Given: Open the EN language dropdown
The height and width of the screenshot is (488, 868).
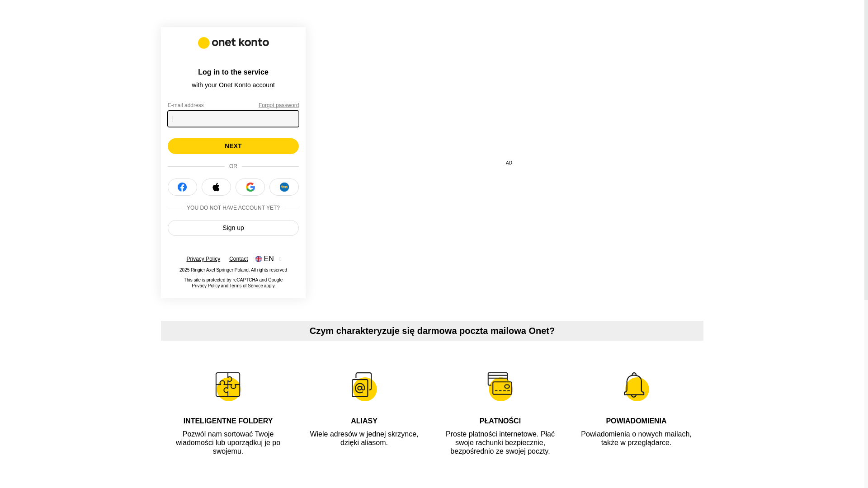Looking at the screenshot, I should click(x=269, y=259).
